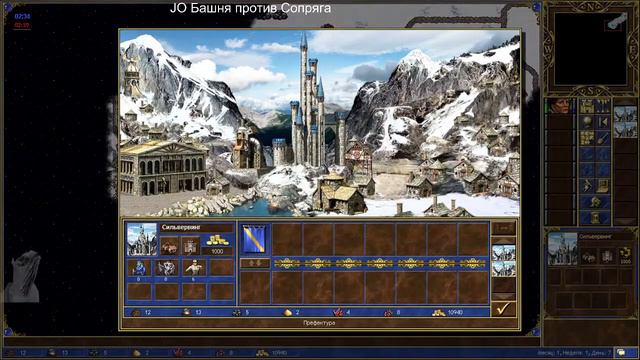Click the first empty garrison slot beside flag
The image size is (640, 360).
[287, 239]
